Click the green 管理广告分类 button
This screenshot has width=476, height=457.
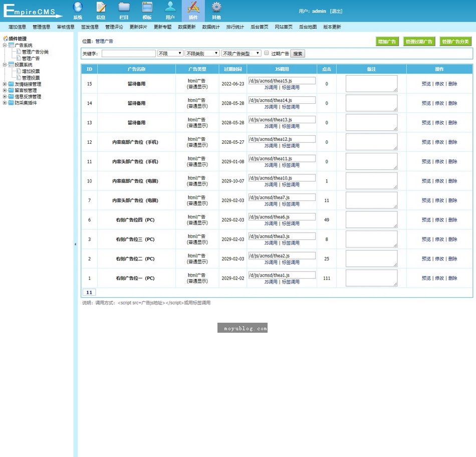[455, 42]
